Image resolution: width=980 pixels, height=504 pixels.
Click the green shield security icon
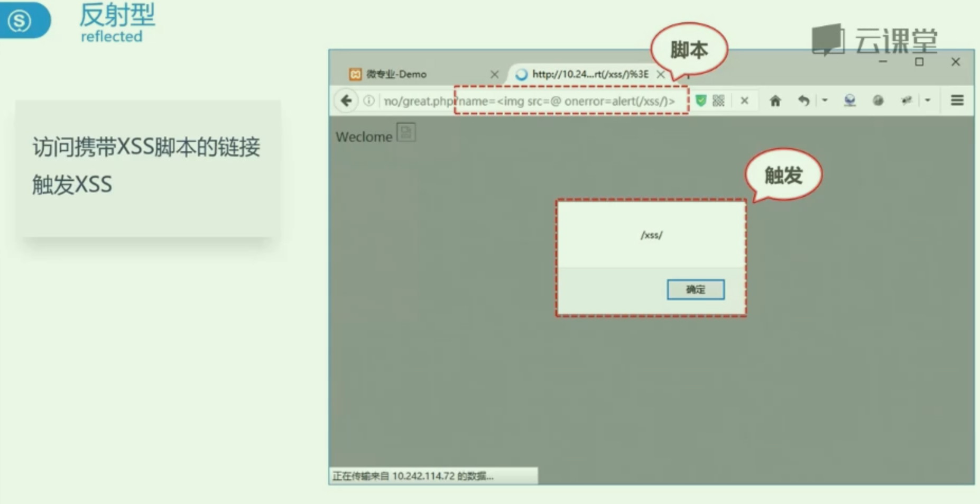(x=700, y=100)
